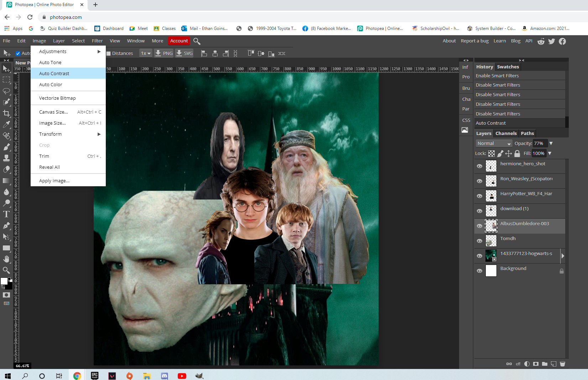Open the Fill slider dropdown arrow
Viewport: 588px width, 380px height.
(x=550, y=153)
